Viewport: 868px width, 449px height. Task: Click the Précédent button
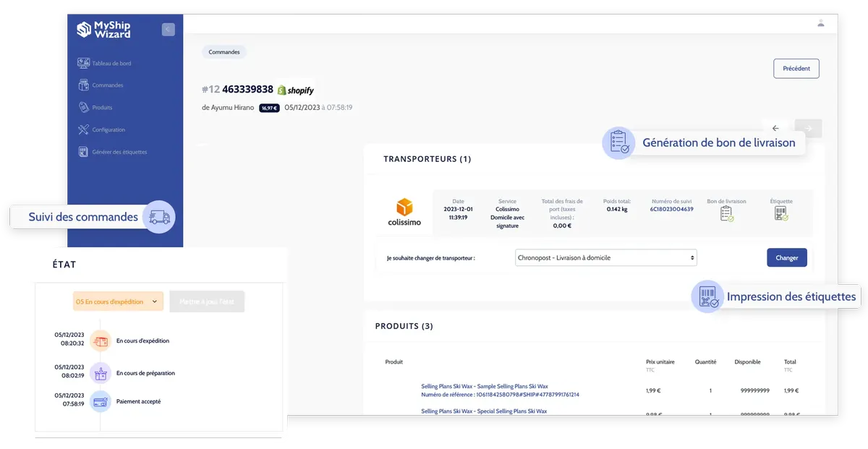pyautogui.click(x=796, y=69)
